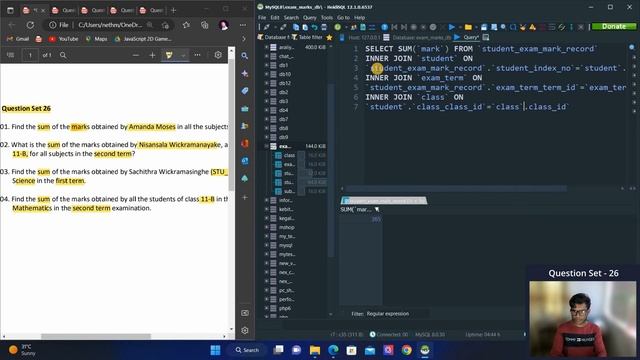
Task: Click the blue help icon in HeidiSQL toolbar
Action: click(384, 27)
